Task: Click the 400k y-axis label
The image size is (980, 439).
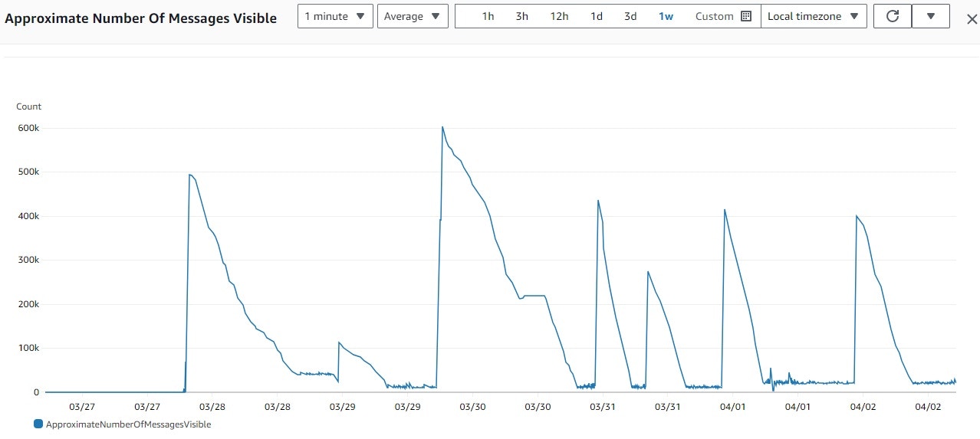Action: tap(28, 216)
